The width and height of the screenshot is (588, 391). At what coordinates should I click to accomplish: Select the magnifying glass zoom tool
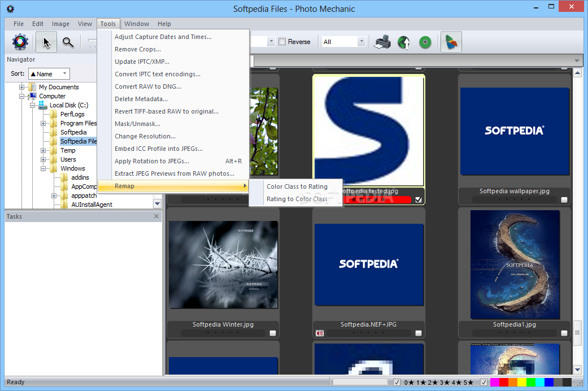(68, 42)
